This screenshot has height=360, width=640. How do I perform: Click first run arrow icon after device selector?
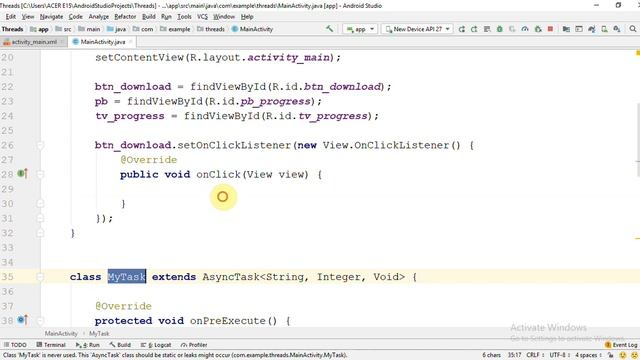pyautogui.click(x=462, y=29)
